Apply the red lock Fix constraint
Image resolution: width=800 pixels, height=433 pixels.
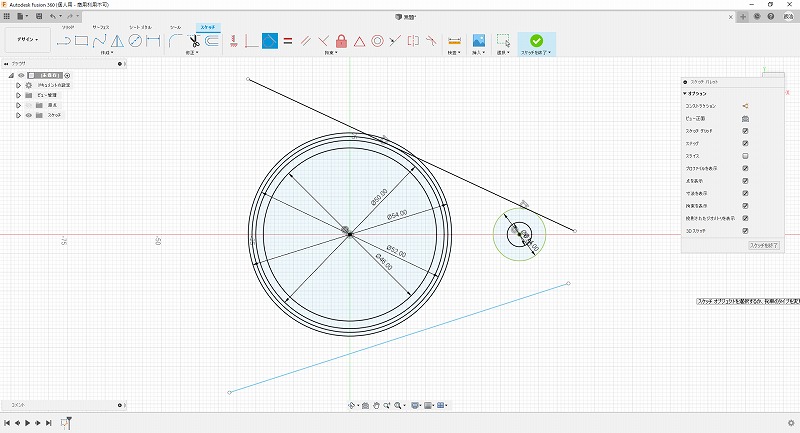[x=341, y=41]
